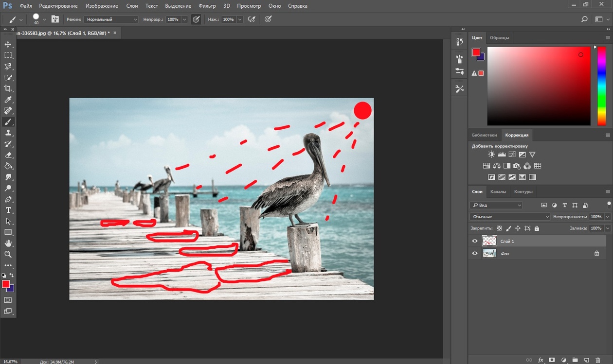This screenshot has width=613, height=364.
Task: Select the Eraser tool
Action: pyautogui.click(x=8, y=155)
